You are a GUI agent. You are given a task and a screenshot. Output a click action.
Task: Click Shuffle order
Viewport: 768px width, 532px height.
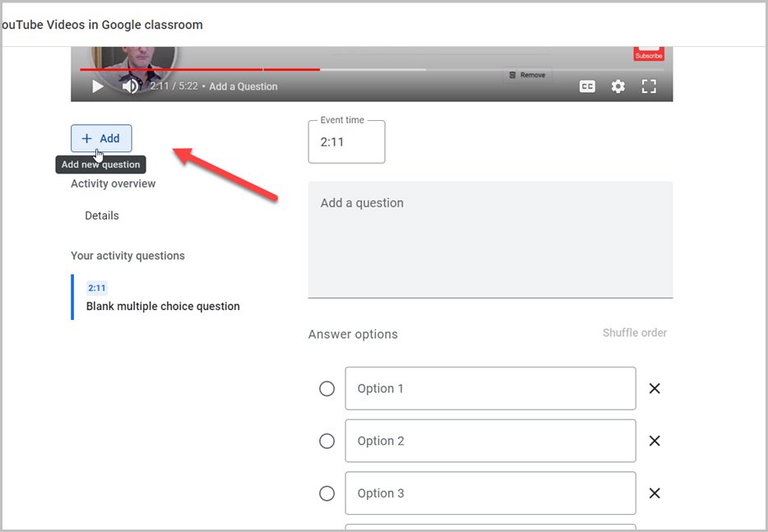[635, 333]
